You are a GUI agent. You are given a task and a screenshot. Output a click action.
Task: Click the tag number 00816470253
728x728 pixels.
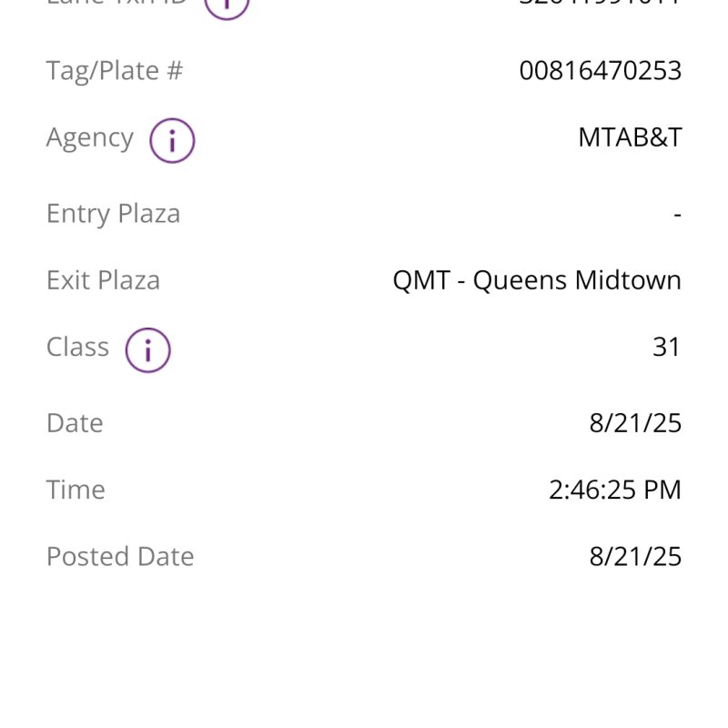click(x=600, y=71)
